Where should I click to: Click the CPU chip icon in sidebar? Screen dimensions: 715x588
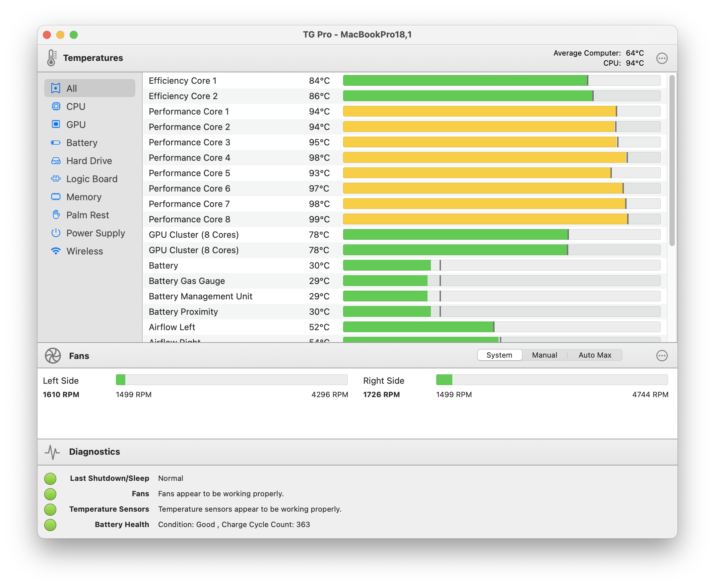click(x=56, y=106)
